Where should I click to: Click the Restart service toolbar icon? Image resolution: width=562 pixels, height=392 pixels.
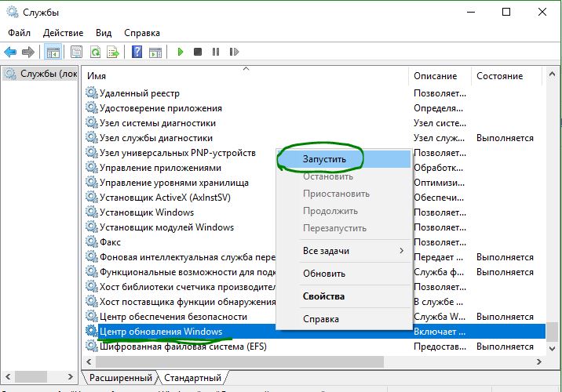234,52
